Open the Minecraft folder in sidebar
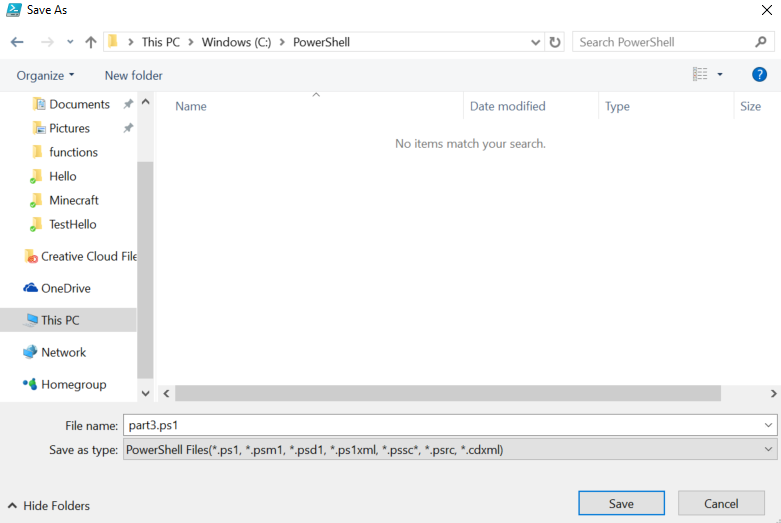Screen dimensions: 781x523 click(x=73, y=200)
